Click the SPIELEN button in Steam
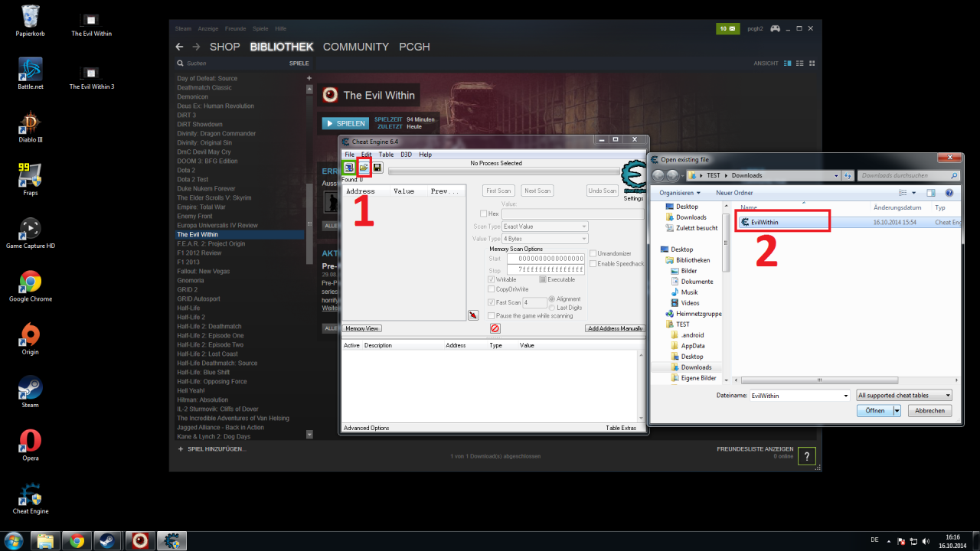Screen dimensions: 980x551 point(345,123)
